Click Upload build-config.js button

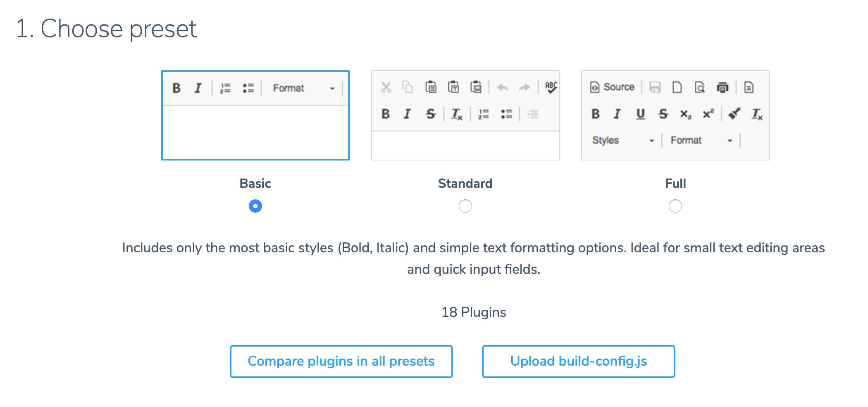(x=579, y=362)
